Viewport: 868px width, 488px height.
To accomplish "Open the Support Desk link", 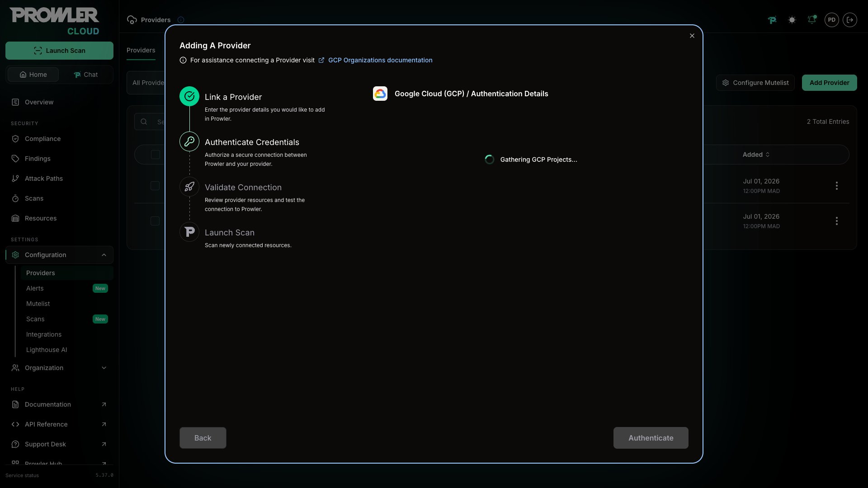I will pos(59,444).
